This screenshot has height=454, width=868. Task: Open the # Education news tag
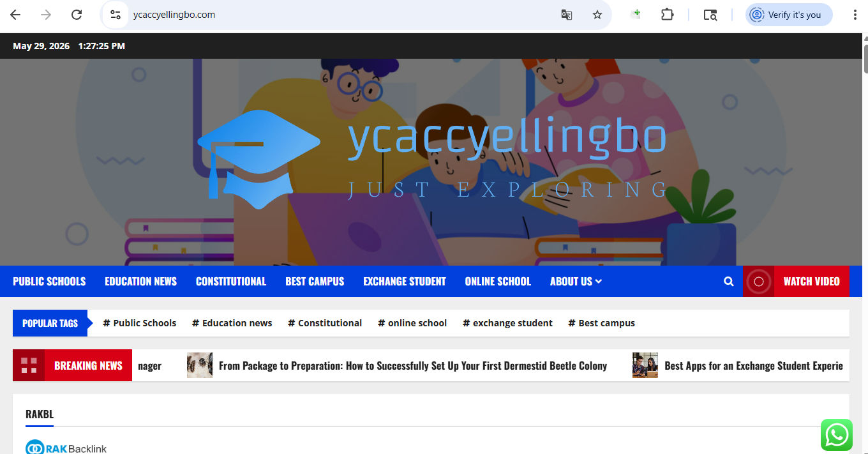coord(232,323)
